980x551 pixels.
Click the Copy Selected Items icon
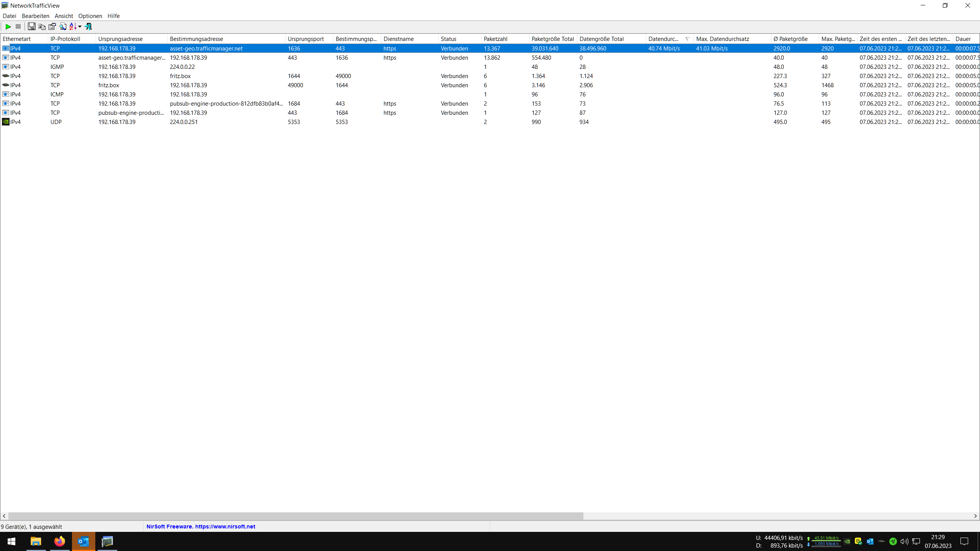(x=42, y=26)
